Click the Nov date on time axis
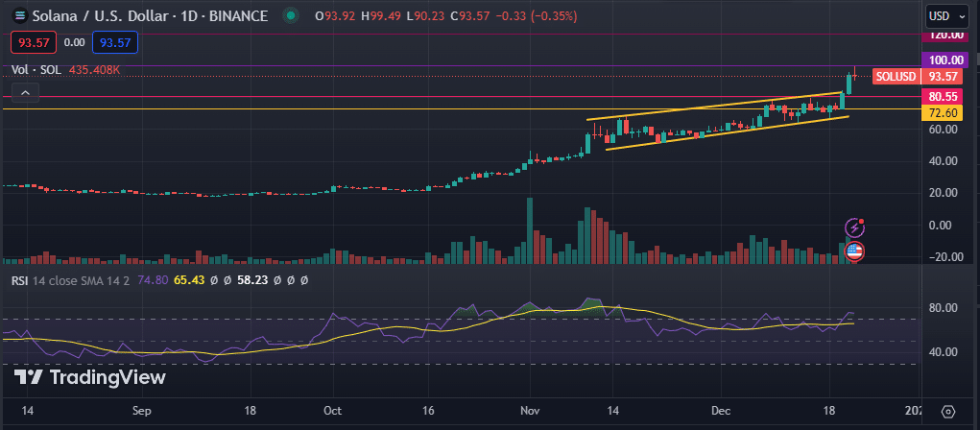The height and width of the screenshot is (430, 980). coord(530,411)
